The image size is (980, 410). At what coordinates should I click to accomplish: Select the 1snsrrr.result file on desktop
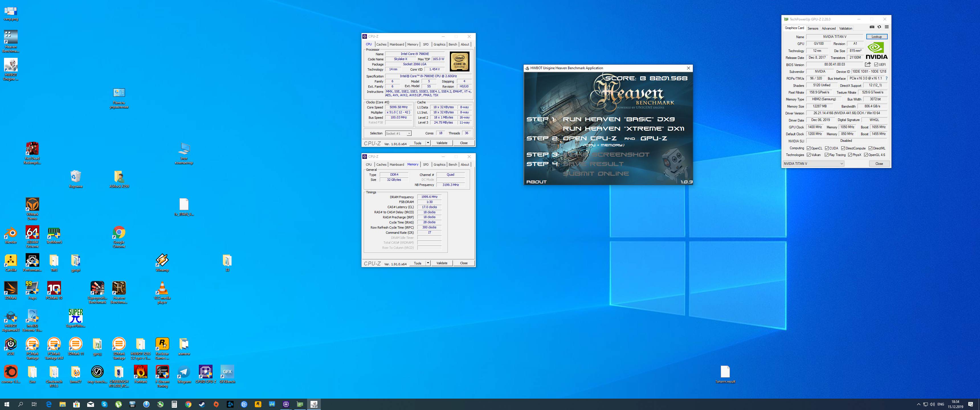(x=725, y=374)
